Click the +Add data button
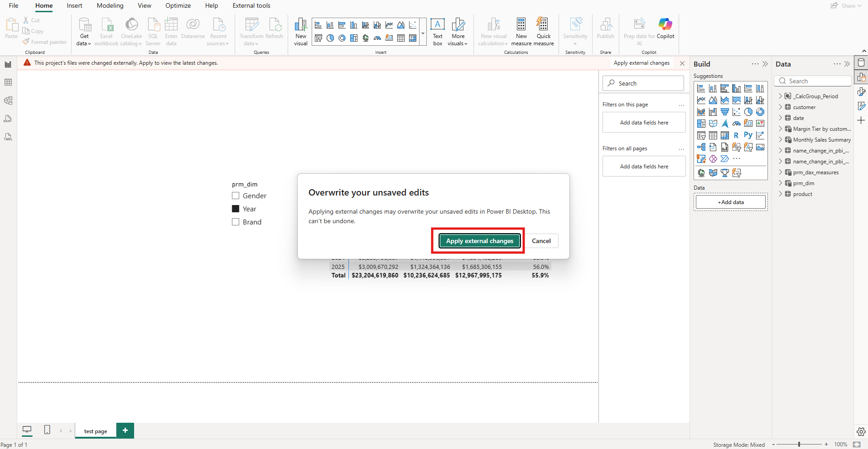Screen dimensions: 868x449 click(731, 202)
